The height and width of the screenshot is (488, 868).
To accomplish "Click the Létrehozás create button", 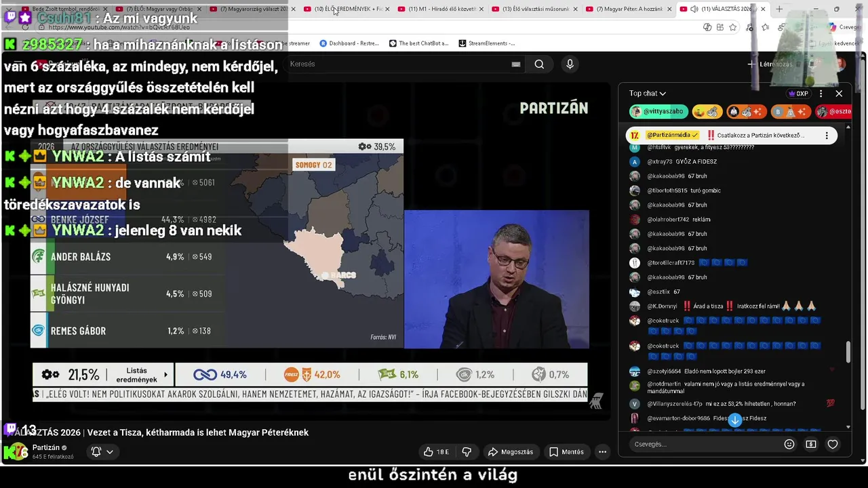I will (x=770, y=64).
